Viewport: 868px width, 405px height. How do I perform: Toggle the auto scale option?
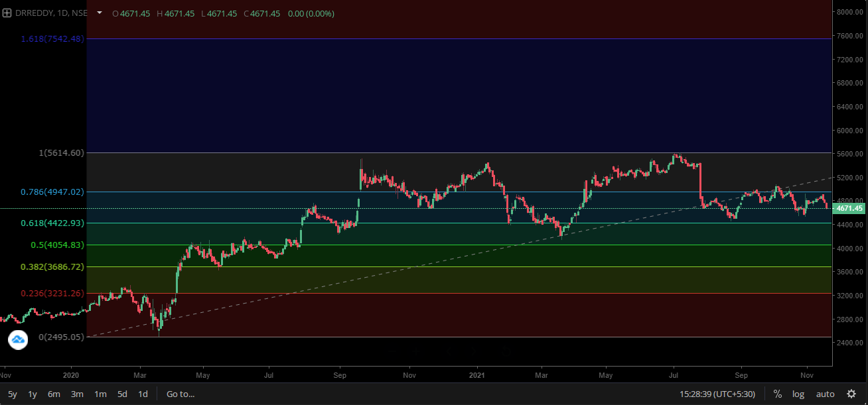(x=826, y=394)
